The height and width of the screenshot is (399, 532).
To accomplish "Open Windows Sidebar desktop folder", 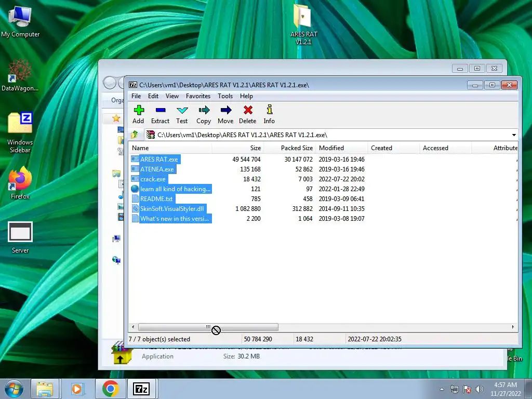I will [20, 132].
